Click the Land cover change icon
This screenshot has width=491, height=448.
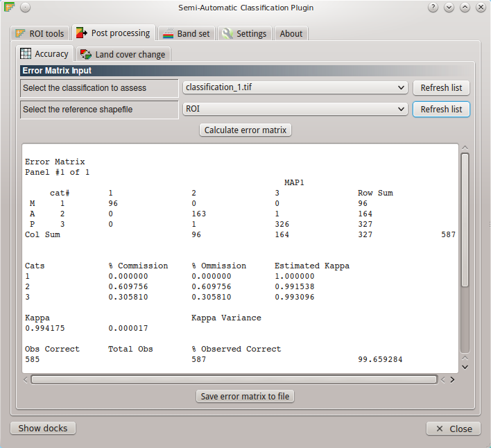(x=86, y=54)
